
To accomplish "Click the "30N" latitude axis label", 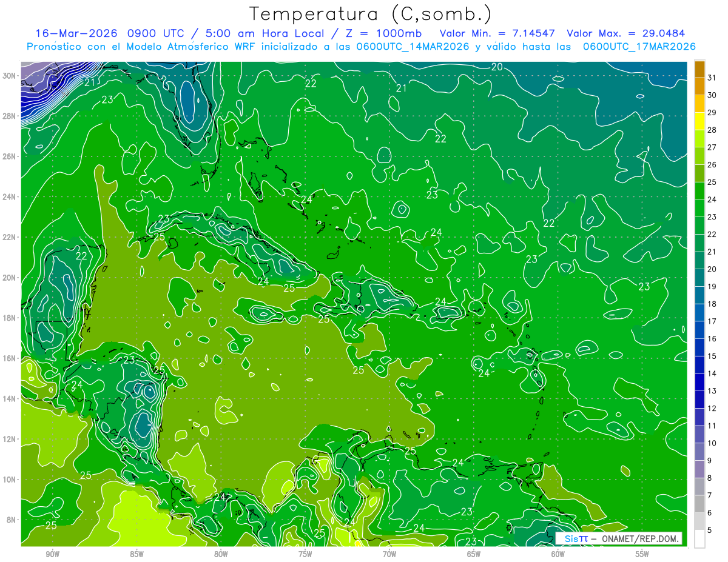I will tap(10, 76).
